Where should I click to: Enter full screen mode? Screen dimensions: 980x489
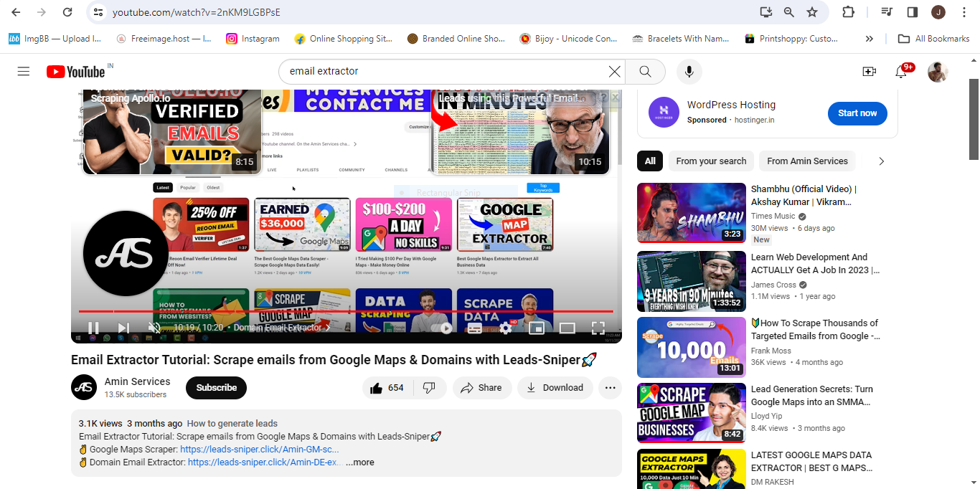coord(598,328)
